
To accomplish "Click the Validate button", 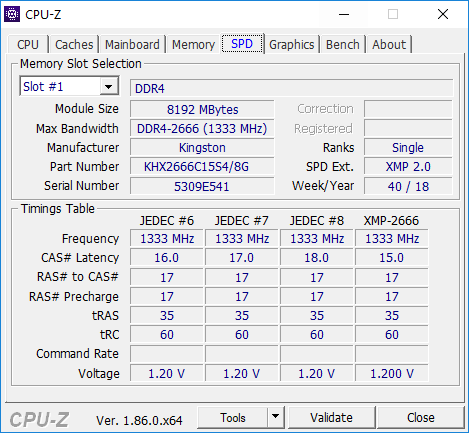I will coord(331,417).
